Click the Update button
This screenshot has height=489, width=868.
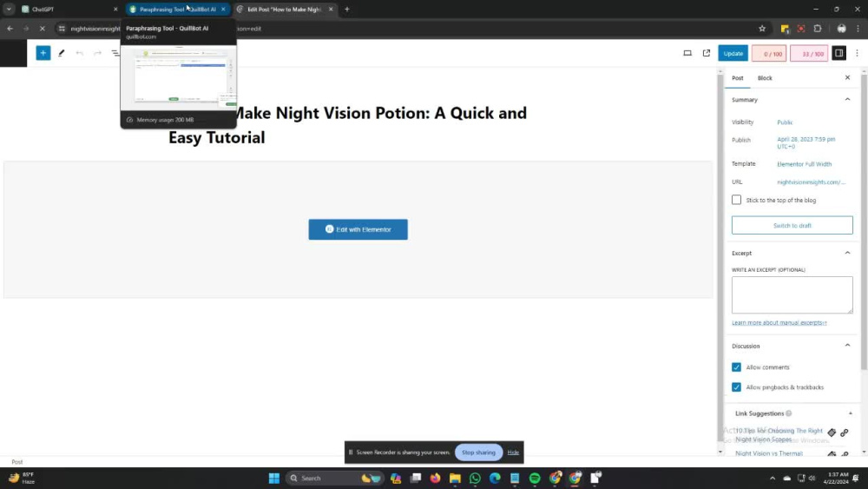point(733,53)
